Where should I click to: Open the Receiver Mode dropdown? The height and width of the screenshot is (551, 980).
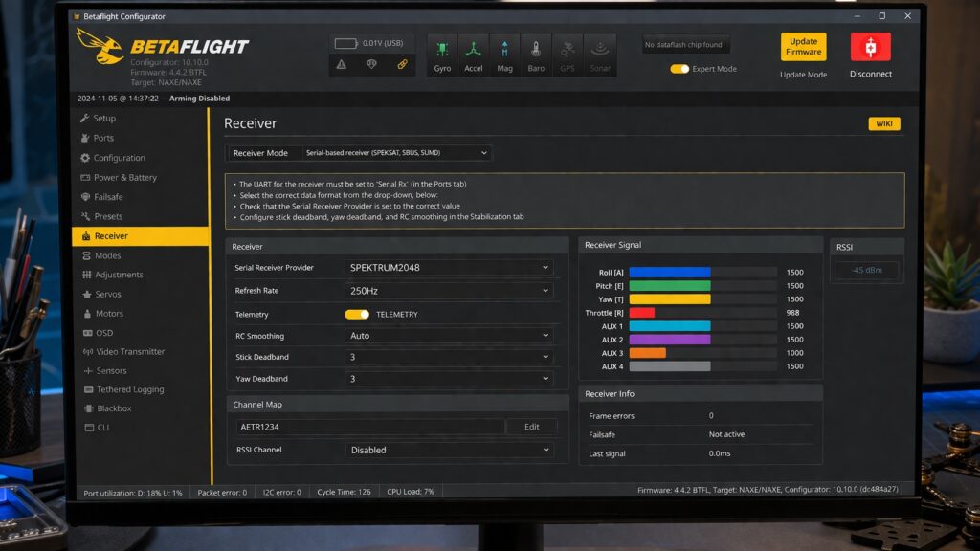click(396, 153)
